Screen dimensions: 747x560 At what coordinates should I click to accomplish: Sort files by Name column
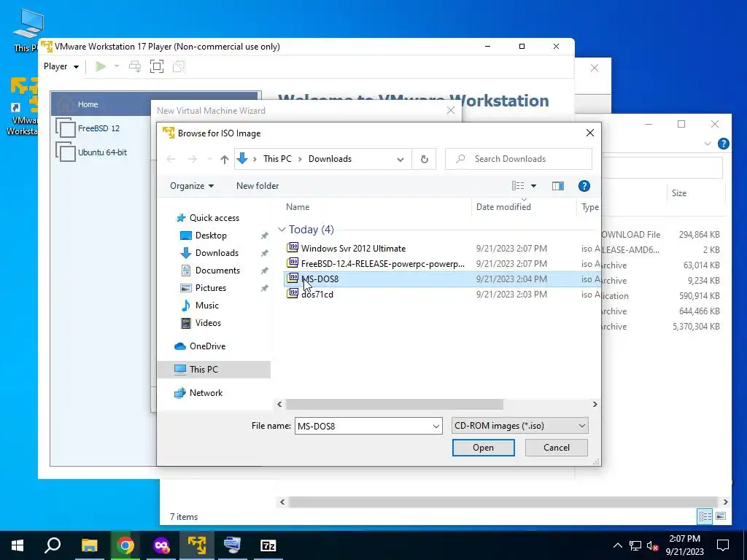pyautogui.click(x=298, y=206)
